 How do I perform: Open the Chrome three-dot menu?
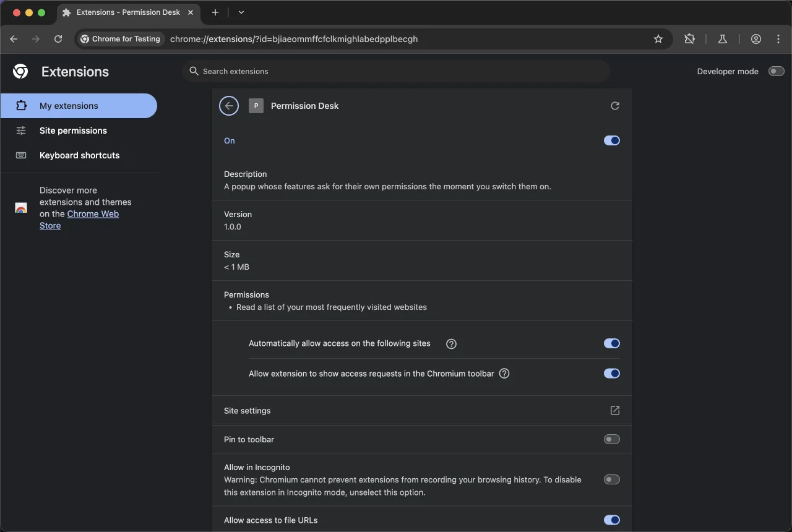778,39
